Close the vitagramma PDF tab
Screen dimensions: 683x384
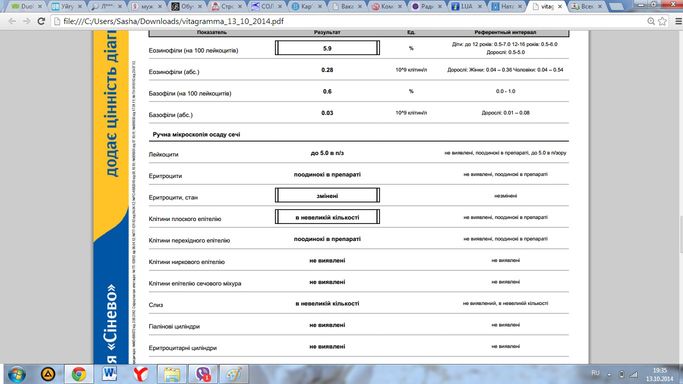coord(560,7)
